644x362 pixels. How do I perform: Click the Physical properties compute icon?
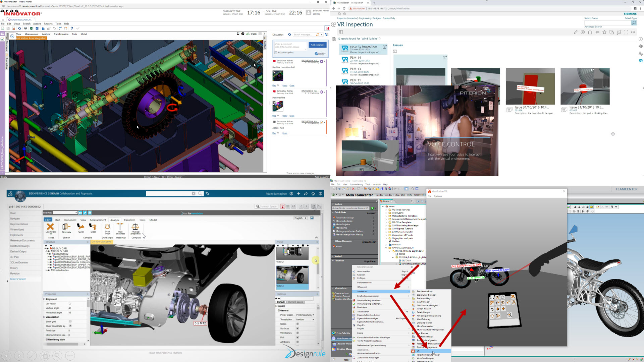(135, 227)
